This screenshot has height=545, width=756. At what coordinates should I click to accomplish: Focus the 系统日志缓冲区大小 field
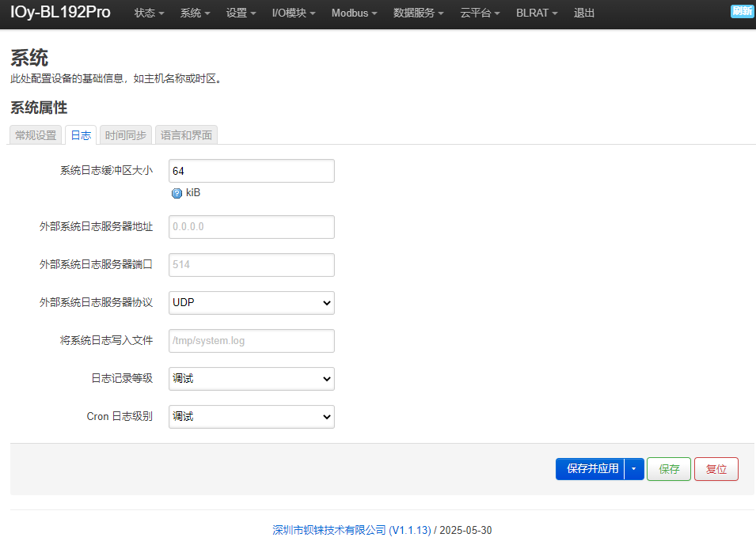[252, 171]
